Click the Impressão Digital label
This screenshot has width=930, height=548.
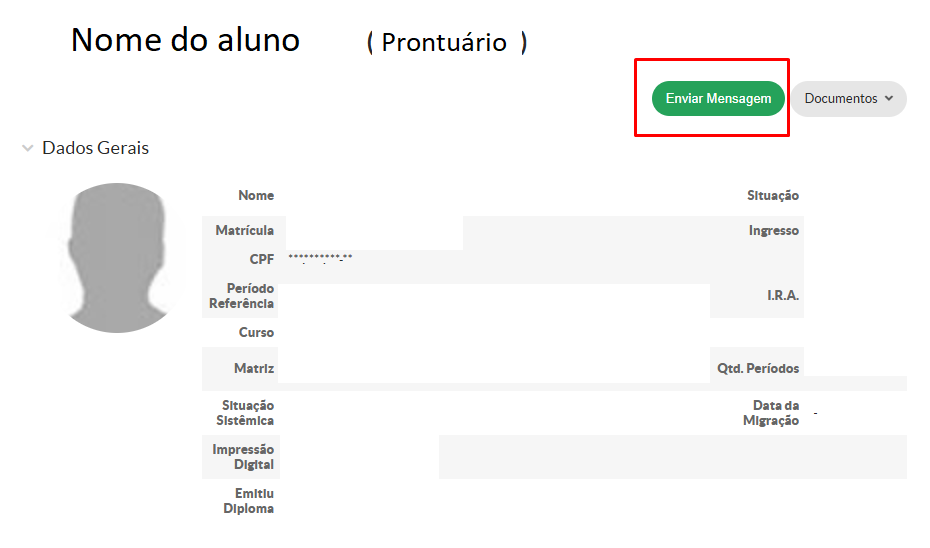(x=243, y=457)
